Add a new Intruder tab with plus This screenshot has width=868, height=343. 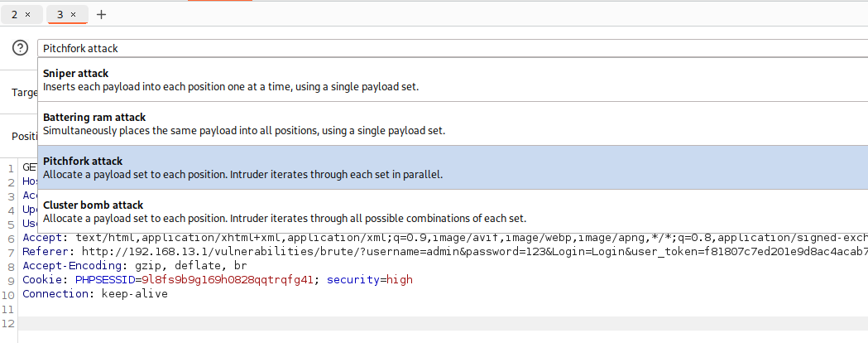[101, 15]
